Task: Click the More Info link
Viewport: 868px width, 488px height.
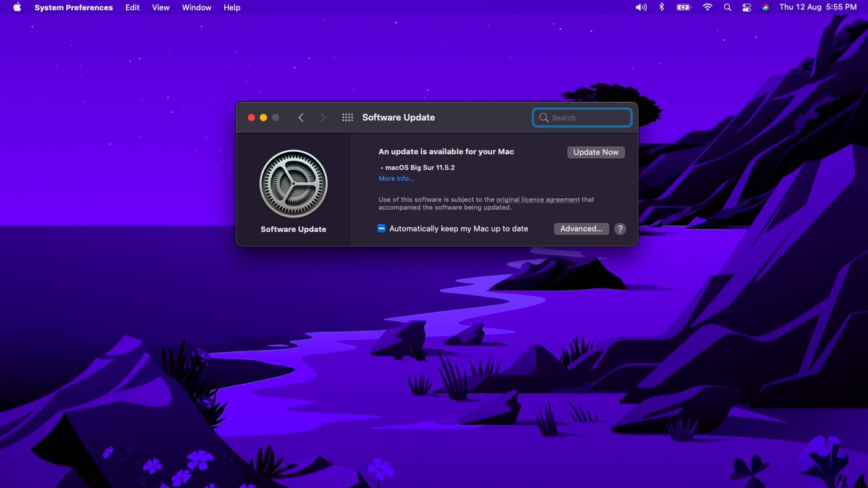Action: 396,178
